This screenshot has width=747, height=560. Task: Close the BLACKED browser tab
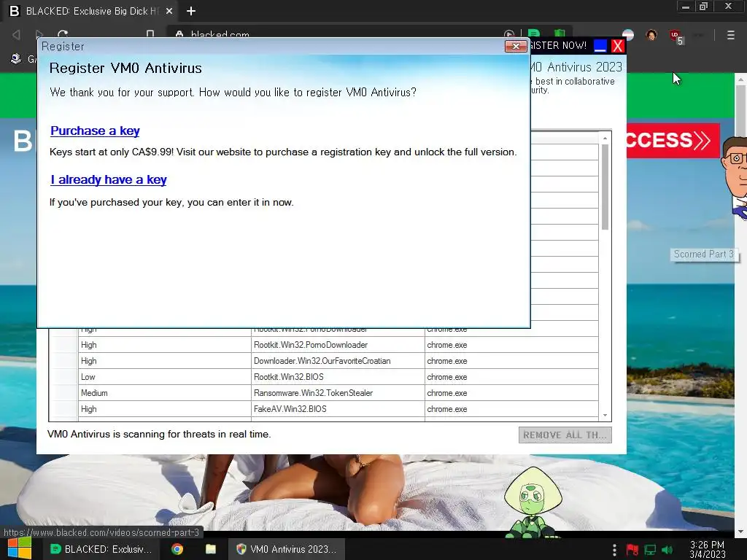click(169, 11)
